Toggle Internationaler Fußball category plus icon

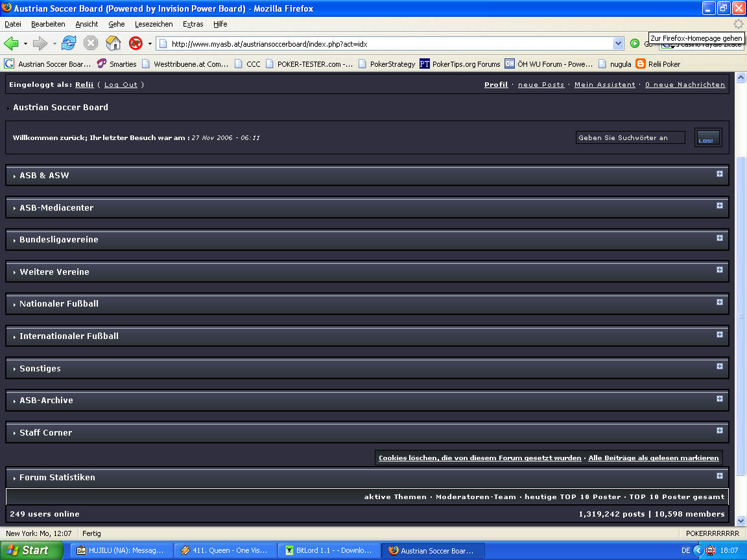(x=720, y=334)
